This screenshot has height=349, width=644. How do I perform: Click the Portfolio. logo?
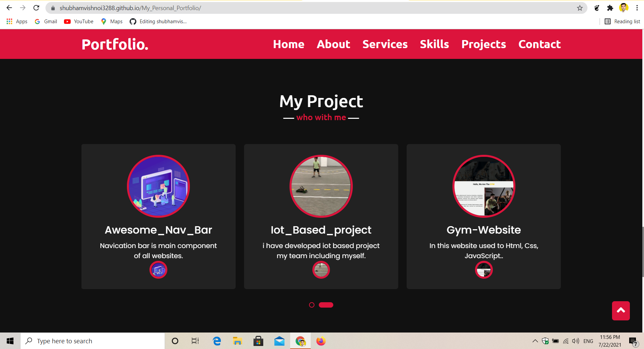click(x=115, y=44)
